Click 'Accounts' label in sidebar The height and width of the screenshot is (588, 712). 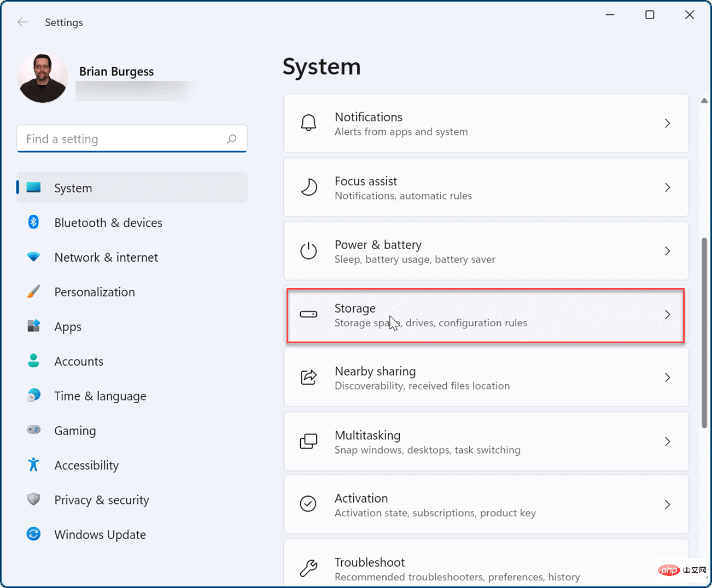(x=79, y=361)
